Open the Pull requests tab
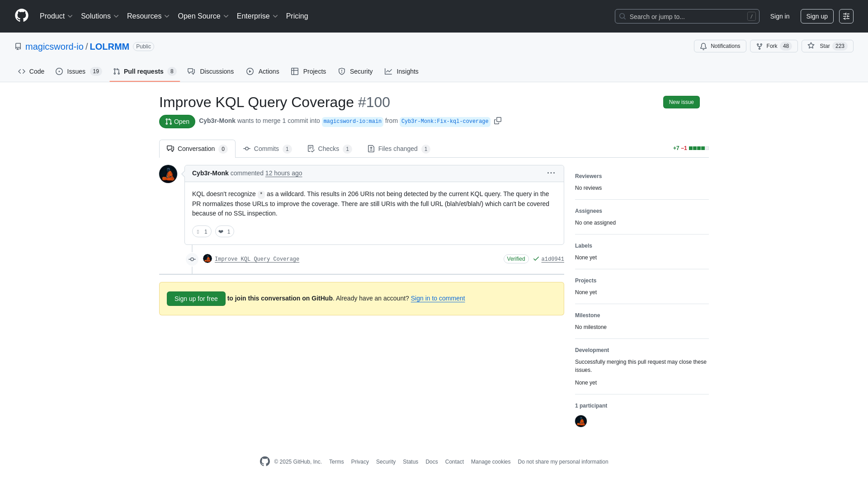868x488 pixels. [145, 71]
